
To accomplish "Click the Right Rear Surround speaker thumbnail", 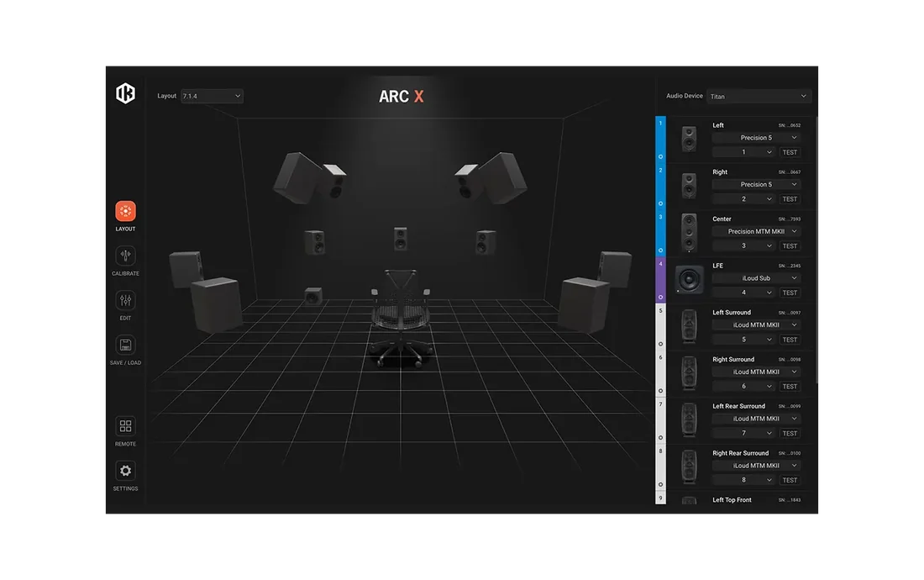I will point(689,467).
